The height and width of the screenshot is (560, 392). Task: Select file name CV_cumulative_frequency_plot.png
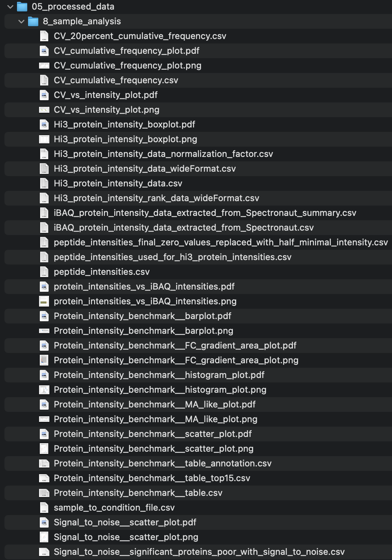[x=127, y=66]
